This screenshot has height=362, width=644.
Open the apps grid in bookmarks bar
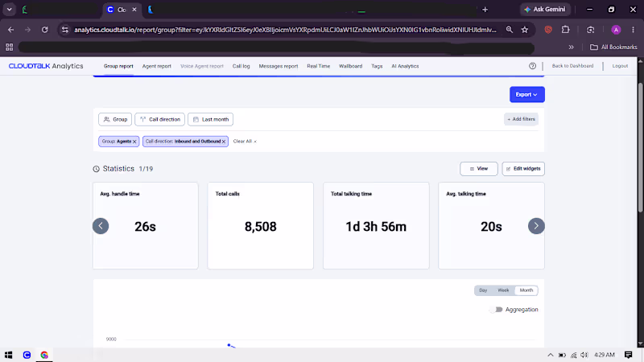pos(9,47)
